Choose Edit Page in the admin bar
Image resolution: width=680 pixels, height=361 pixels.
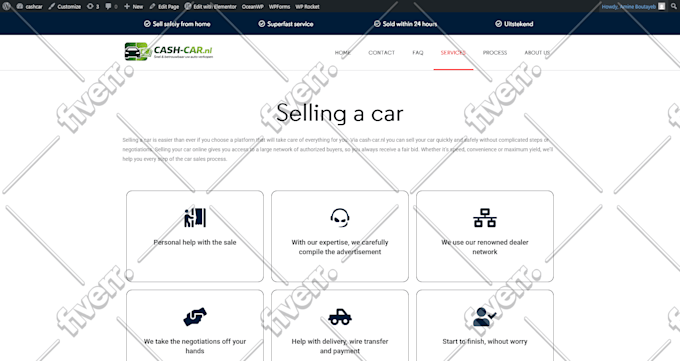pos(164,7)
